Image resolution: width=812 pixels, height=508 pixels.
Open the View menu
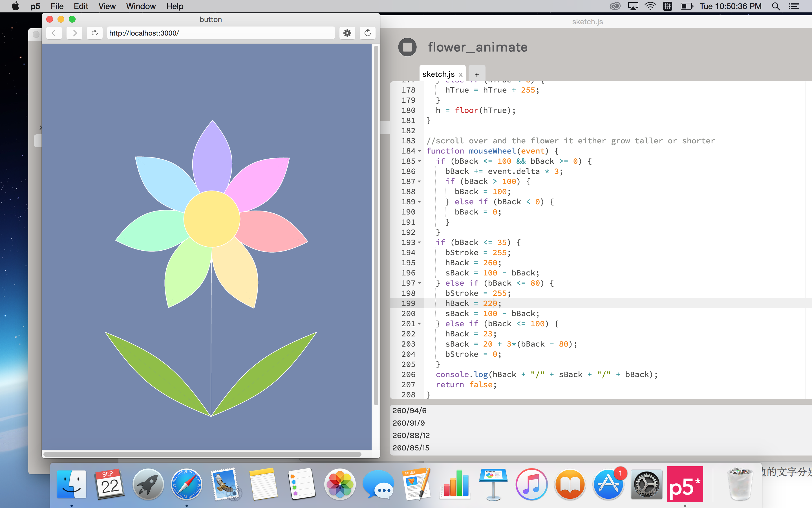[x=107, y=6]
